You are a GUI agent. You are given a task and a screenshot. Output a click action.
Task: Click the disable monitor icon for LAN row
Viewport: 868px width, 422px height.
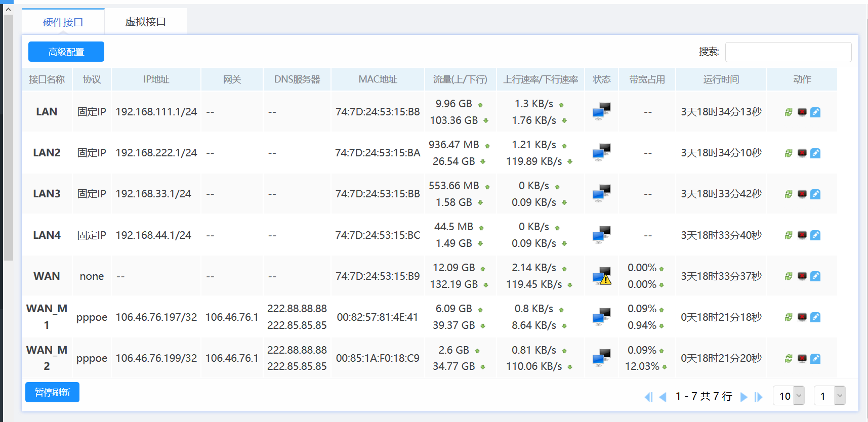coord(802,112)
